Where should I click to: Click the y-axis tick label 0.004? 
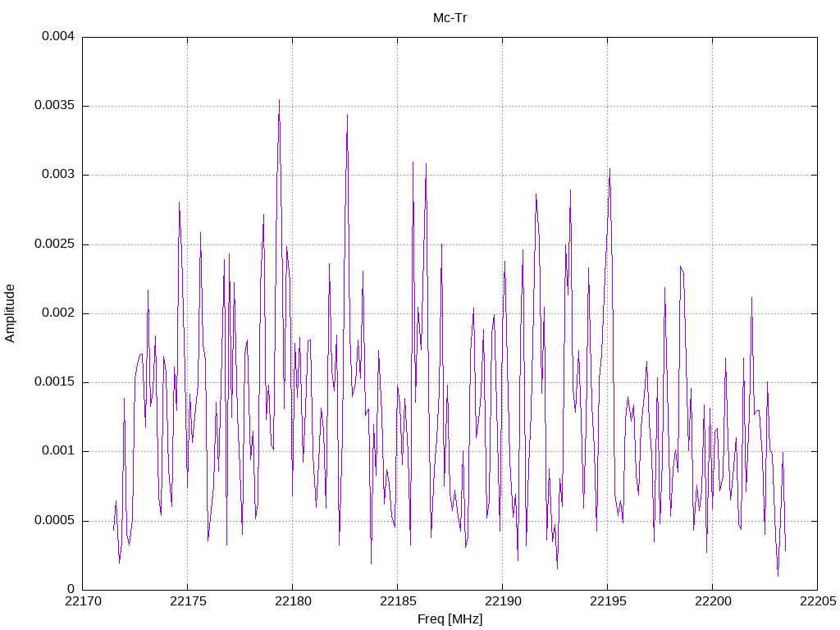(58, 36)
